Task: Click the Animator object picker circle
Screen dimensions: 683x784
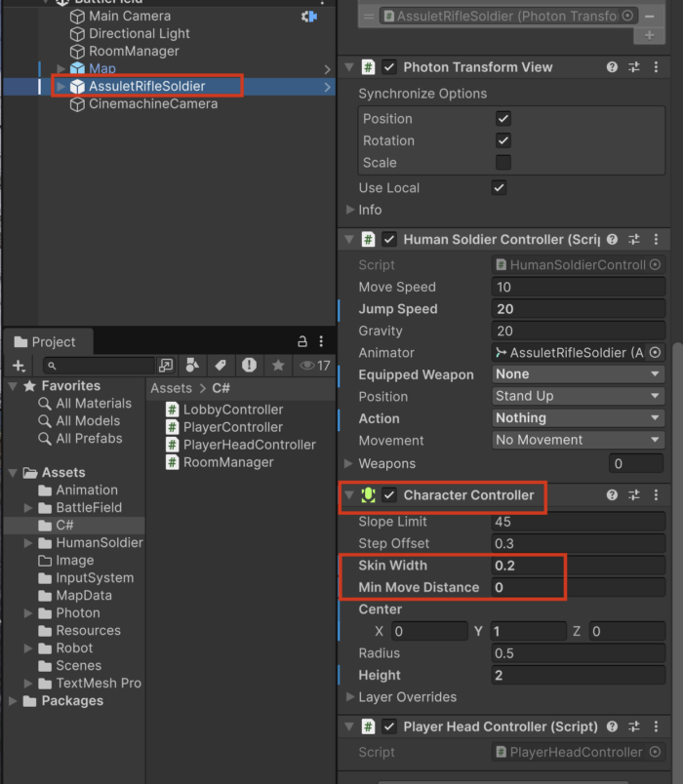Action: pos(655,353)
